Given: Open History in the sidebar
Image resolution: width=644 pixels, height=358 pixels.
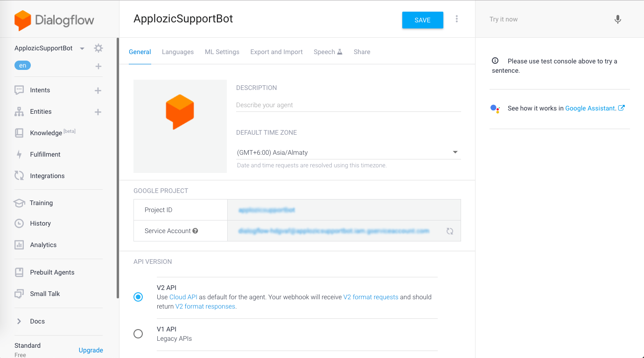Looking at the screenshot, I should pyautogui.click(x=41, y=223).
